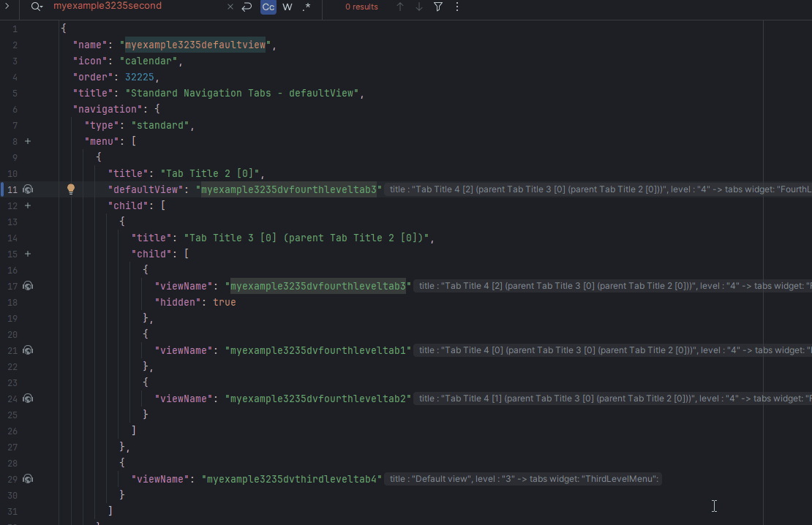Click the order number 32225
The image size is (812, 525).
point(139,78)
